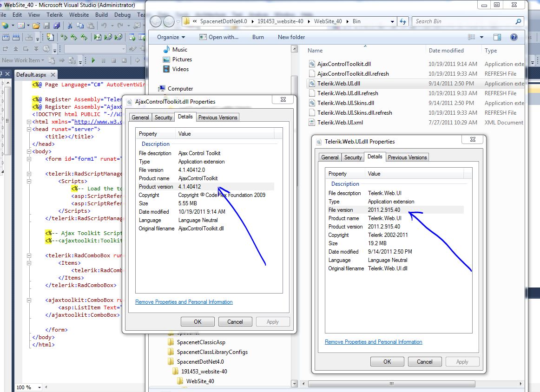Click the refresh button beside address bar
This screenshot has width=540, height=392.
tap(403, 21)
